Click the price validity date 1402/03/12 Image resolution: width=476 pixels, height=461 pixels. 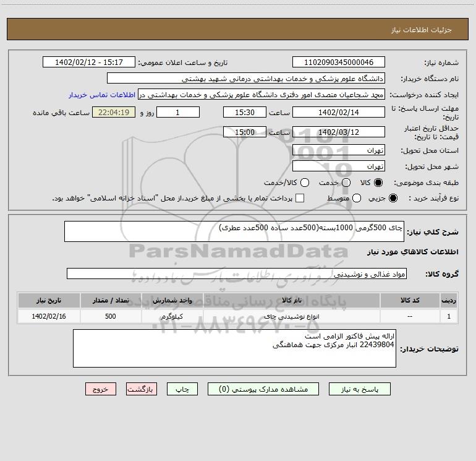[x=339, y=132]
